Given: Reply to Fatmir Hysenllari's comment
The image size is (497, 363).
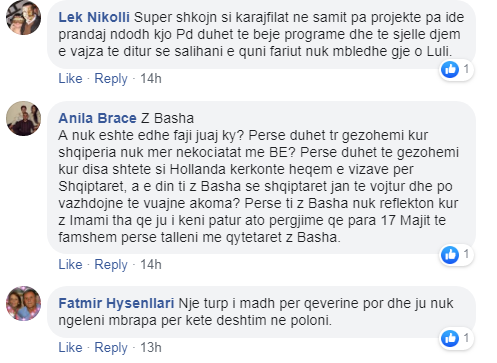Looking at the screenshot, I should [111, 348].
